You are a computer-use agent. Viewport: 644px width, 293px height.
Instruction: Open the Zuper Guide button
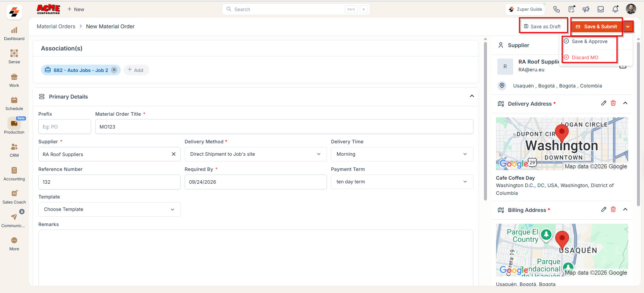tap(525, 9)
